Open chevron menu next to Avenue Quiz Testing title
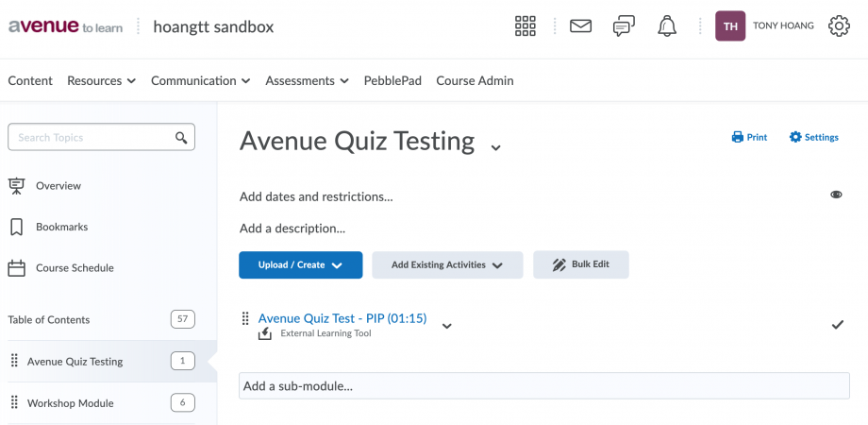This screenshot has width=868, height=425. tap(496, 147)
